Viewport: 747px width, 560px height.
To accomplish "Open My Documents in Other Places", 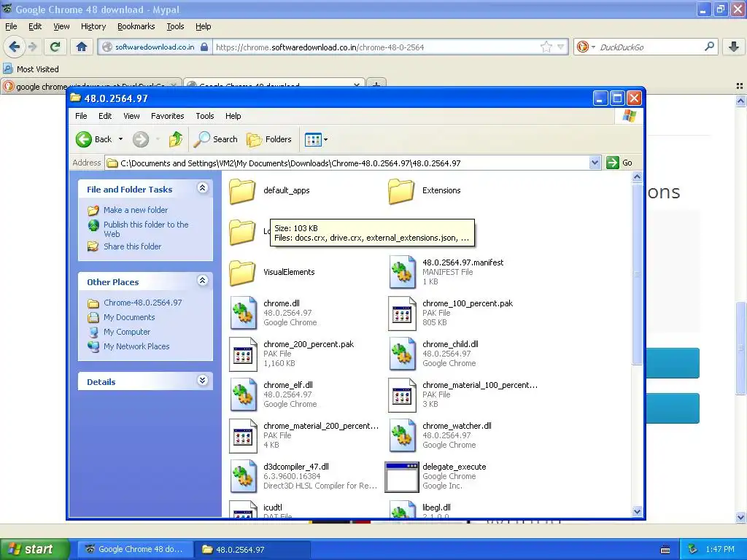I will pyautogui.click(x=129, y=317).
